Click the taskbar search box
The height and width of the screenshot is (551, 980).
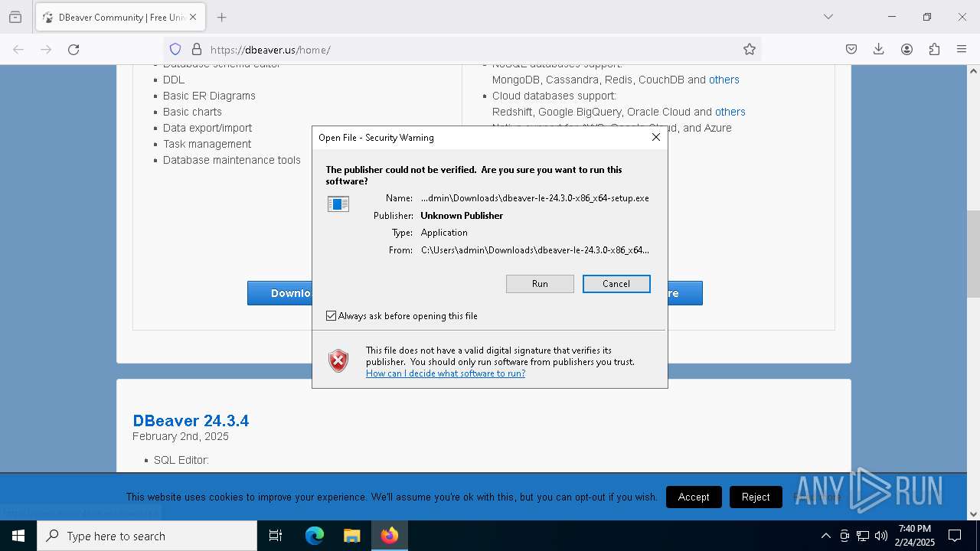pos(147,536)
